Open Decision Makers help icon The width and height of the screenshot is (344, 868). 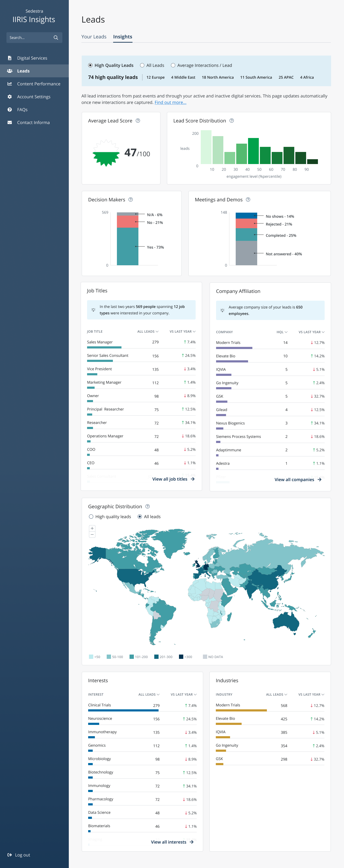(x=131, y=199)
